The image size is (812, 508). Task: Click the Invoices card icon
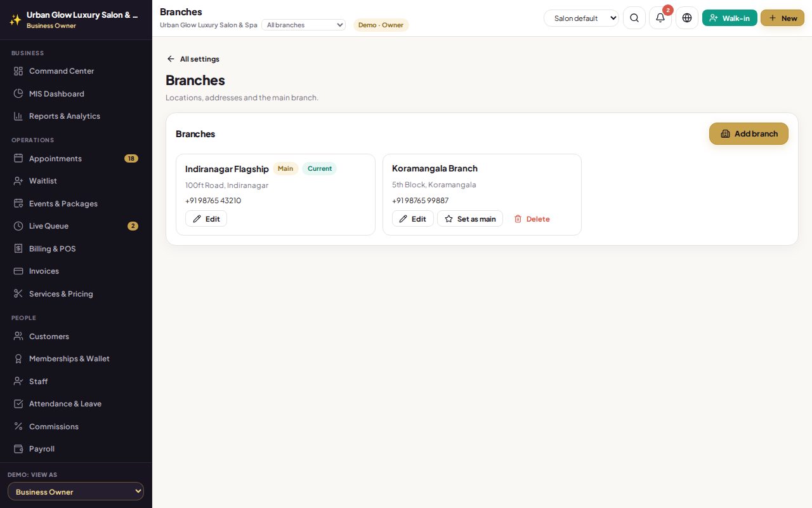pos(18,271)
